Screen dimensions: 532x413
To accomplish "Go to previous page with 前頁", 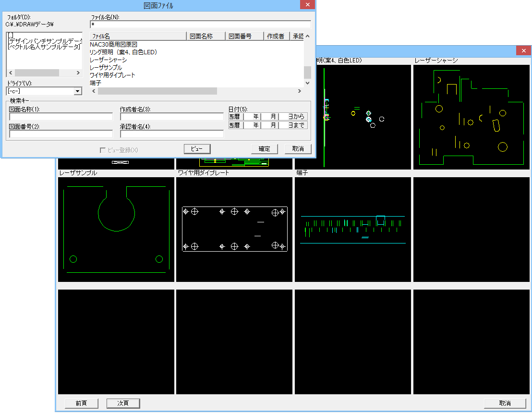I will tap(81, 403).
